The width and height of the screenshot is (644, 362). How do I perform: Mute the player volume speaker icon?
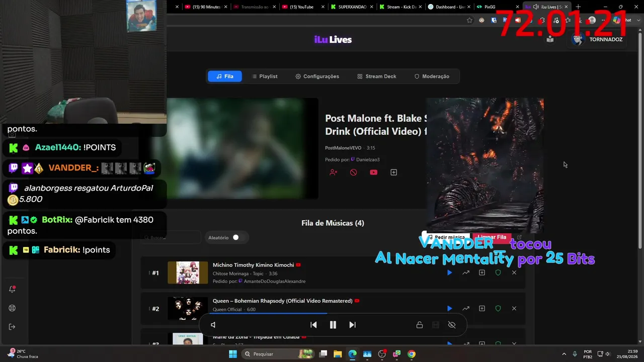click(213, 325)
